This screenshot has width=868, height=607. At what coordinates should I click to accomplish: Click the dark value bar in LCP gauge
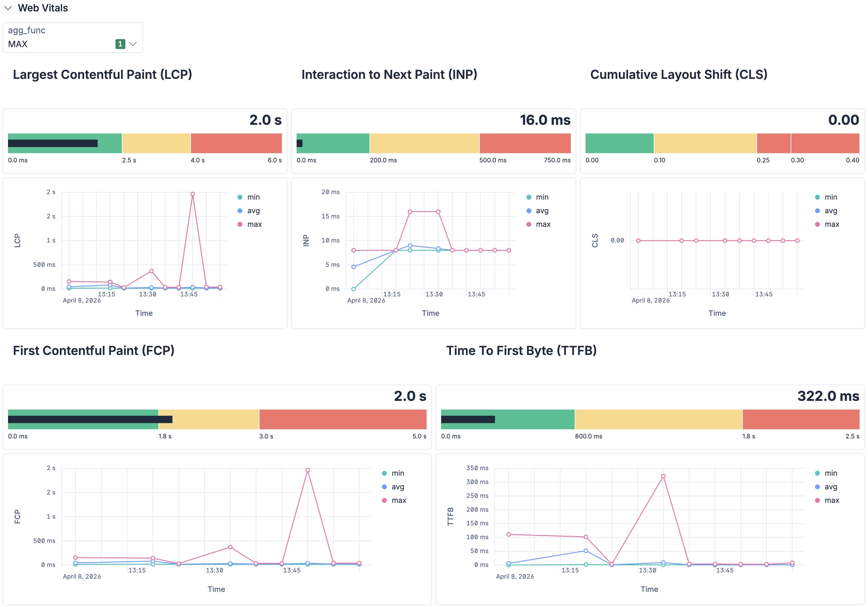[x=53, y=143]
